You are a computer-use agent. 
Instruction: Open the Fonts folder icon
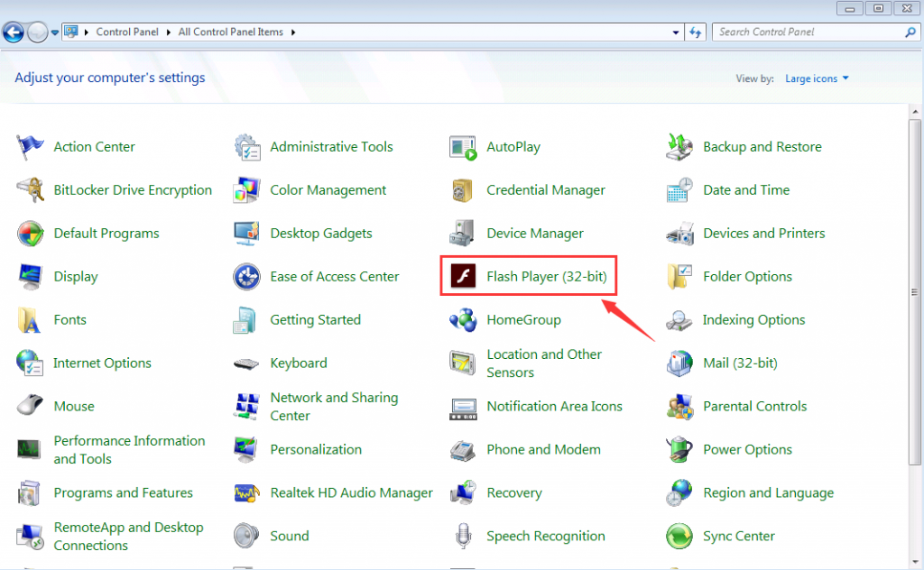coord(29,320)
